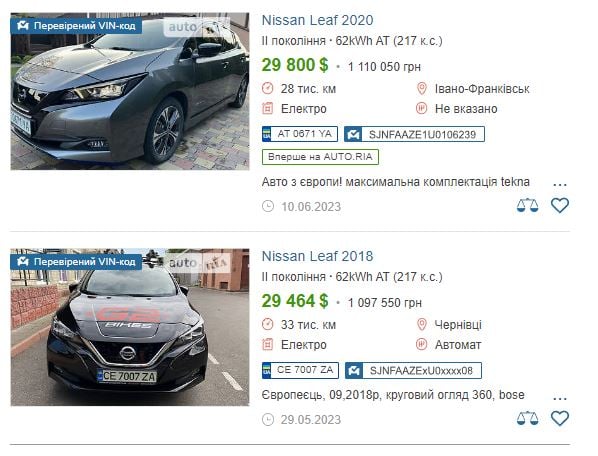Expand the Nissan Leaf 2018 description ellipsis
The width and height of the screenshot is (598, 456).
(559, 398)
